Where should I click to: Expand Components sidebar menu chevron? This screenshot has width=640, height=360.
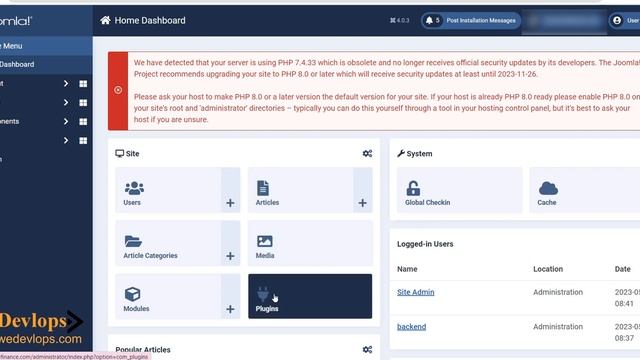pos(66,121)
